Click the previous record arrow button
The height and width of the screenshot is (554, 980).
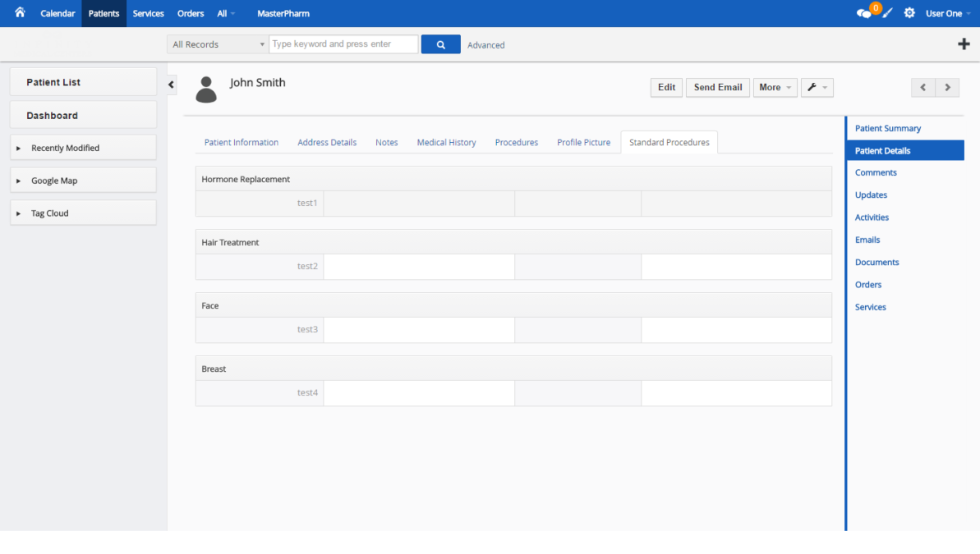point(922,87)
